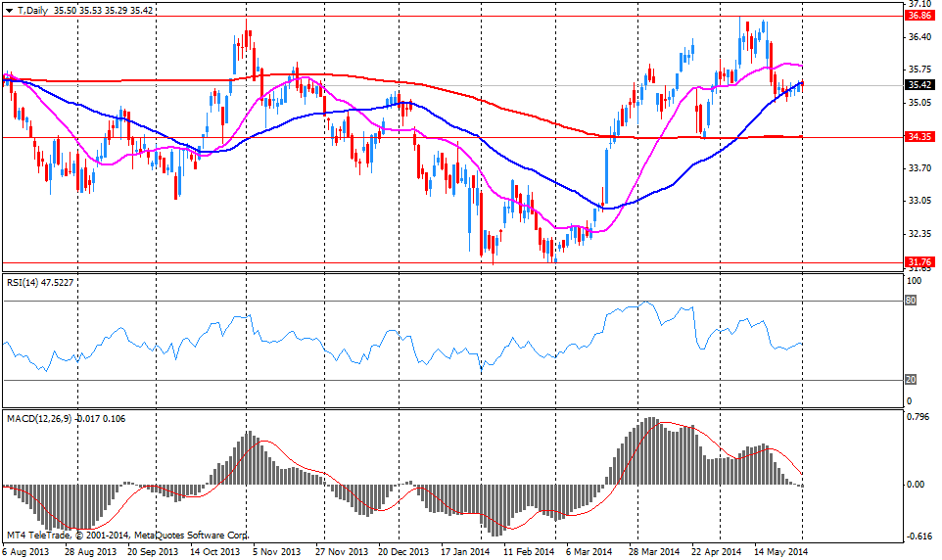Select the 5 Nov 2013 date marker
The width and height of the screenshot is (942, 560).
[276, 551]
